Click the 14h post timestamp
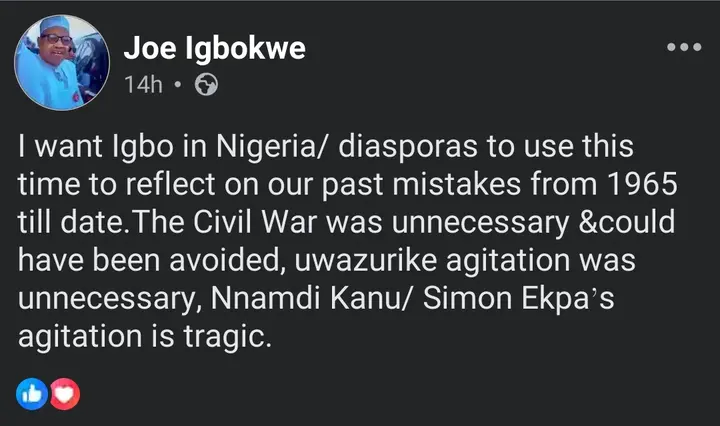 click(x=144, y=84)
